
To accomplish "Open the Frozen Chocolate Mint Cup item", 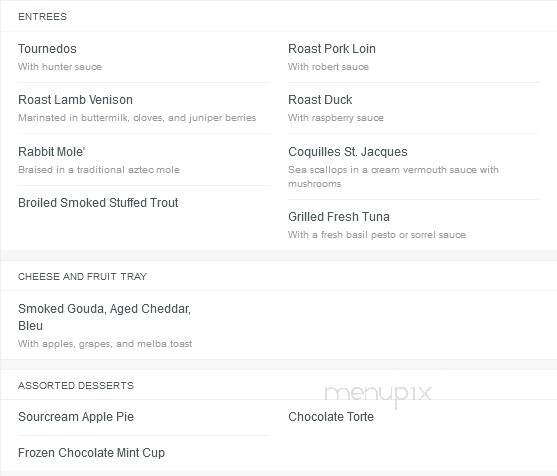I will click(91, 453).
